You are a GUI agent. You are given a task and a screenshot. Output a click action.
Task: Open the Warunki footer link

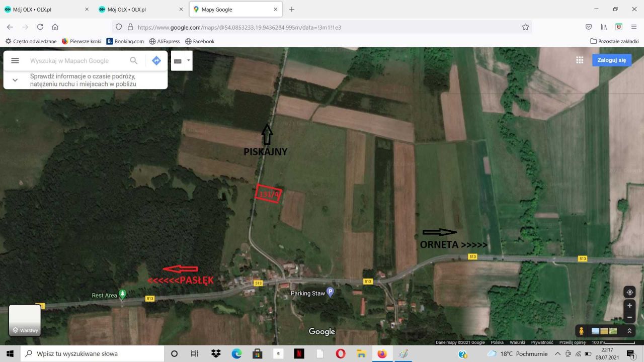tap(517, 342)
